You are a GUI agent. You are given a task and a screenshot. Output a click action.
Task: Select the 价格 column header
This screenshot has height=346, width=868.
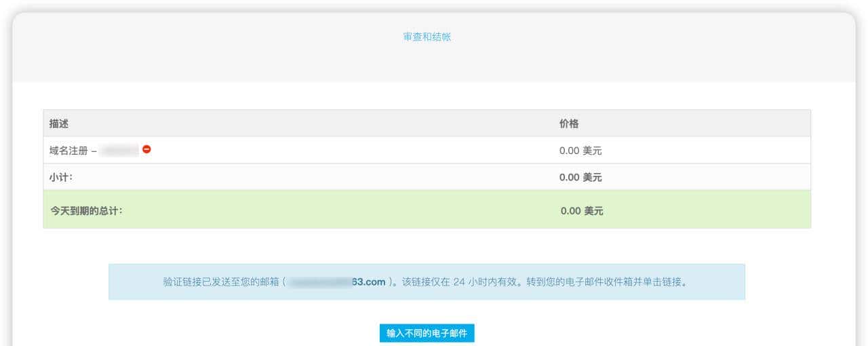(569, 123)
